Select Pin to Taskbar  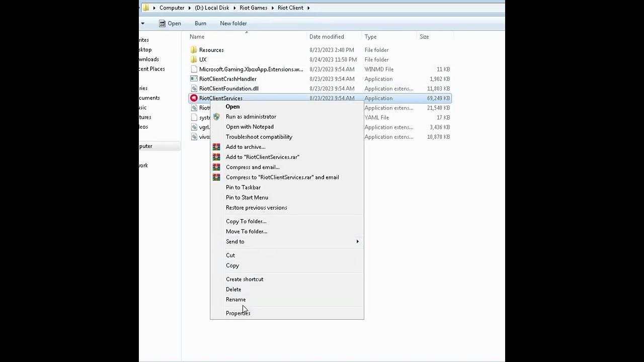tap(243, 187)
